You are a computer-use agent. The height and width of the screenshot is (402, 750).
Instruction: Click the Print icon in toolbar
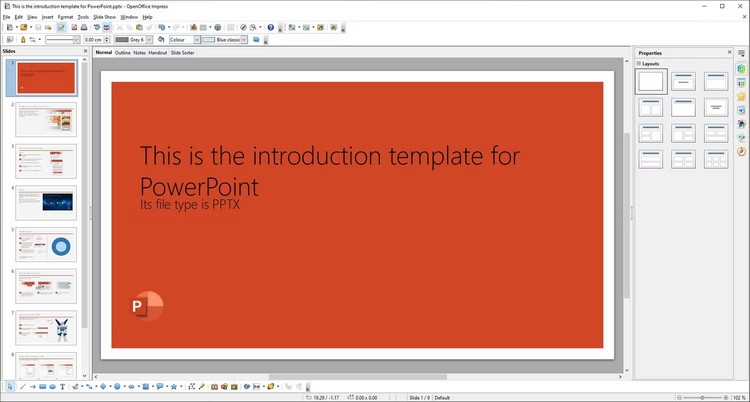tap(84, 27)
